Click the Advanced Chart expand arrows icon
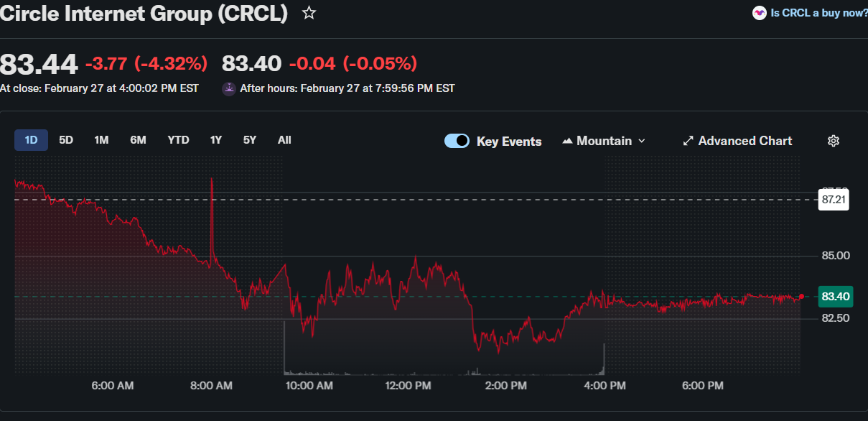The width and height of the screenshot is (868, 421). point(687,141)
